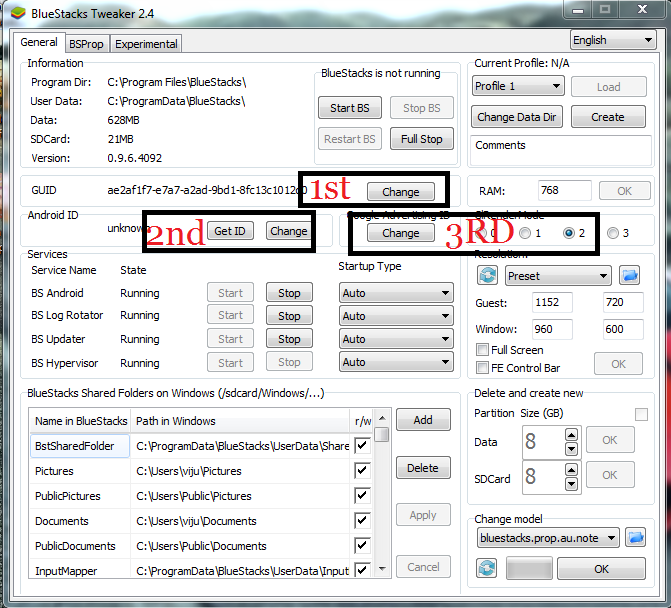Click the Start BS button
The width and height of the screenshot is (671, 608).
(x=350, y=108)
